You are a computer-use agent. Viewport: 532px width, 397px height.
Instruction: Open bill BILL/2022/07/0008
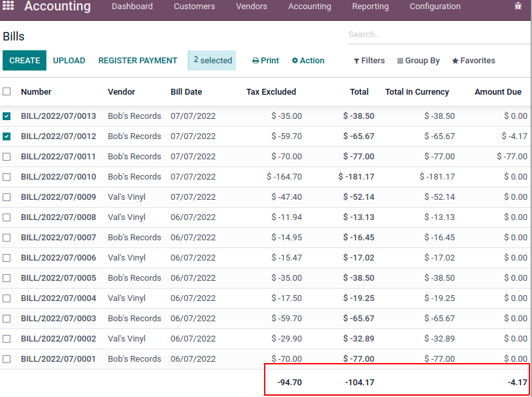tap(58, 217)
